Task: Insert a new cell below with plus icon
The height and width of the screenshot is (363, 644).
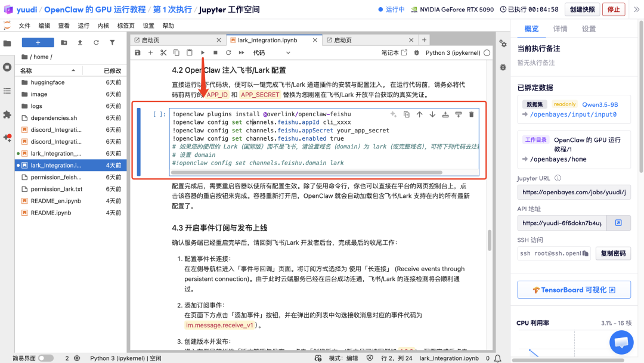Action: (x=150, y=52)
